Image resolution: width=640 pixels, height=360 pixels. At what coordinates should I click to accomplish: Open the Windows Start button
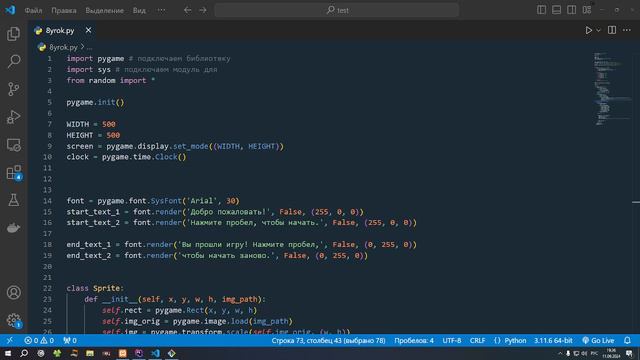(x=8, y=353)
